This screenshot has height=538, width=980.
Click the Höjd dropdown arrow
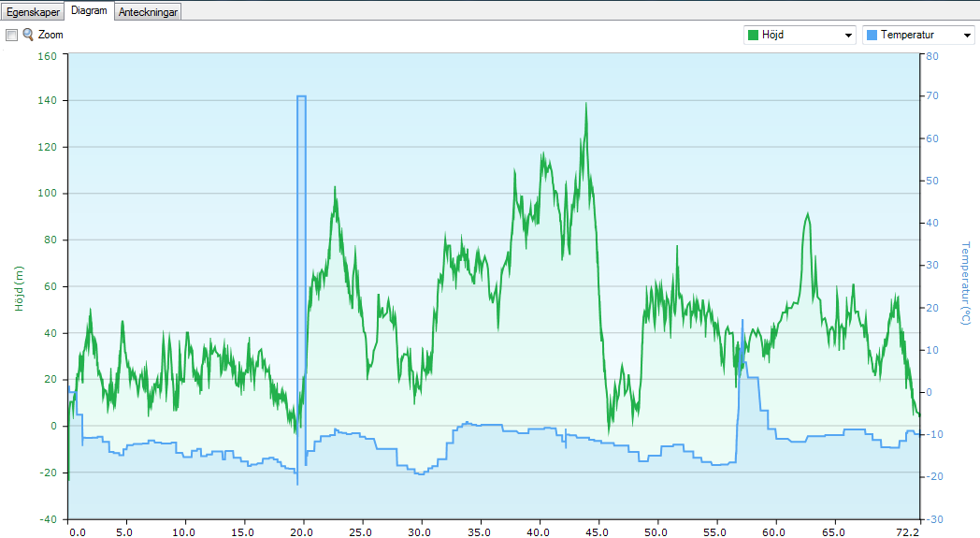(x=848, y=36)
